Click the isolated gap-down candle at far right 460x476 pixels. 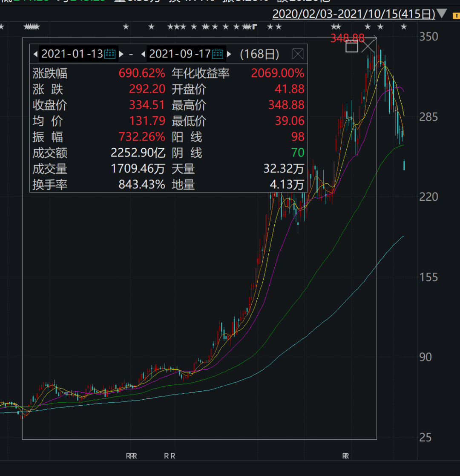click(404, 165)
